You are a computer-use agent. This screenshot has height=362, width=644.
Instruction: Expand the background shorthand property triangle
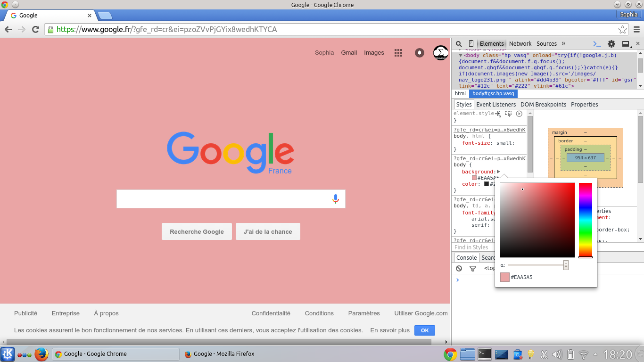pos(498,172)
